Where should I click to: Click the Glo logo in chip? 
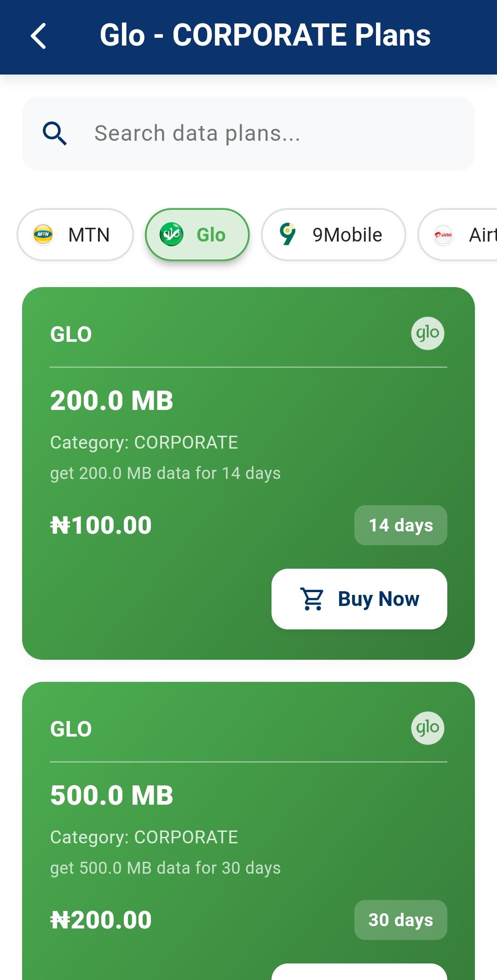tap(171, 235)
